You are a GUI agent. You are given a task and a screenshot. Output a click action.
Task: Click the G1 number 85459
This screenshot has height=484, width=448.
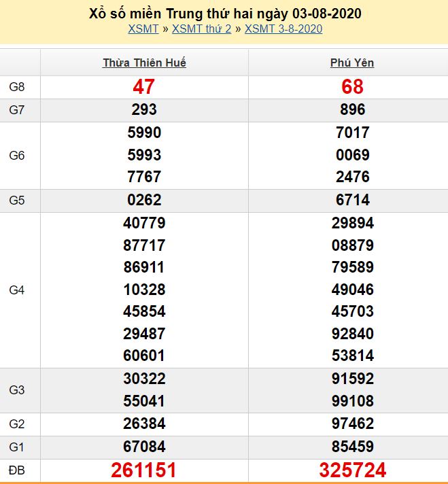pyautogui.click(x=352, y=447)
